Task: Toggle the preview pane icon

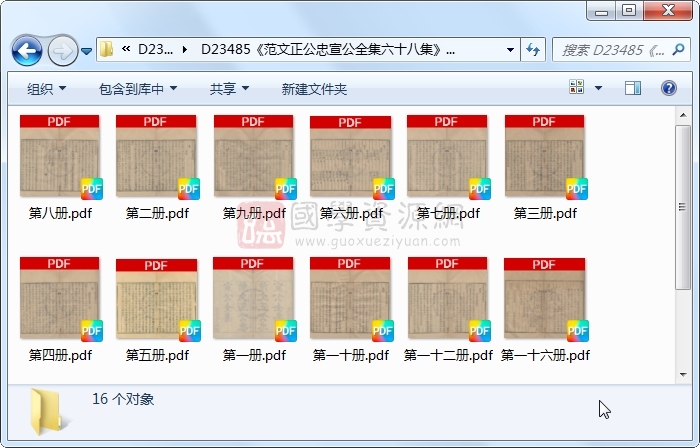Action: coord(633,88)
